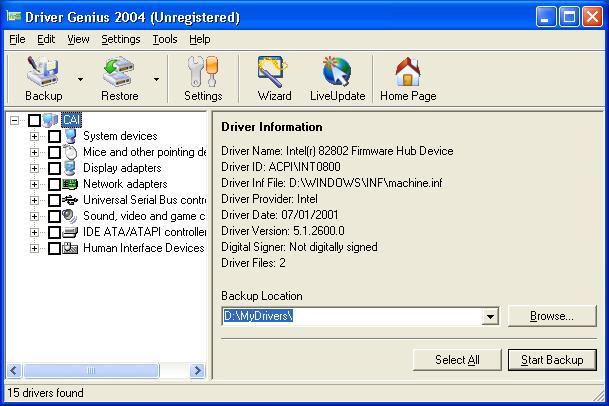The height and width of the screenshot is (406, 609).
Task: Click the System devices icon
Action: click(70, 136)
